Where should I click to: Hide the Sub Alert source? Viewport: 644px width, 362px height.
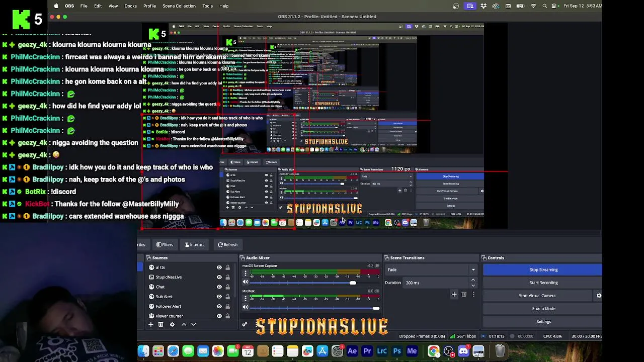coord(219,297)
